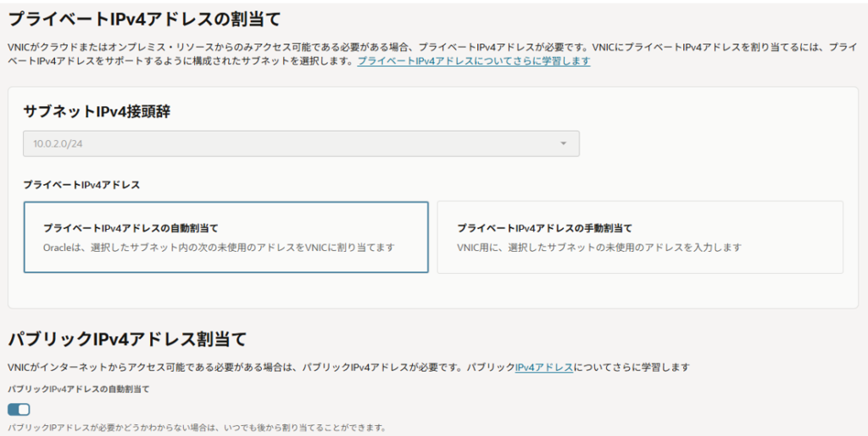Open the subnet IPv4 prefix dropdown
This screenshot has height=436, width=868.
pos(301,143)
